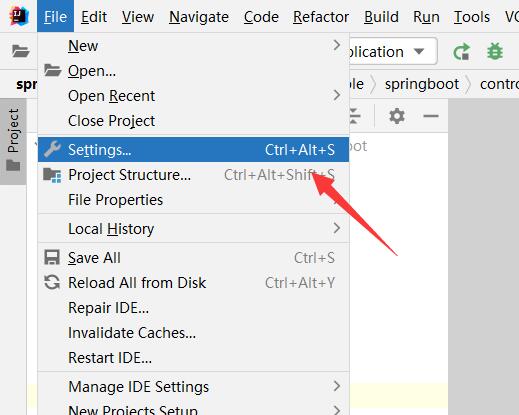Run application with green rerun arrow icon
This screenshot has width=519, height=415.
pyautogui.click(x=462, y=52)
